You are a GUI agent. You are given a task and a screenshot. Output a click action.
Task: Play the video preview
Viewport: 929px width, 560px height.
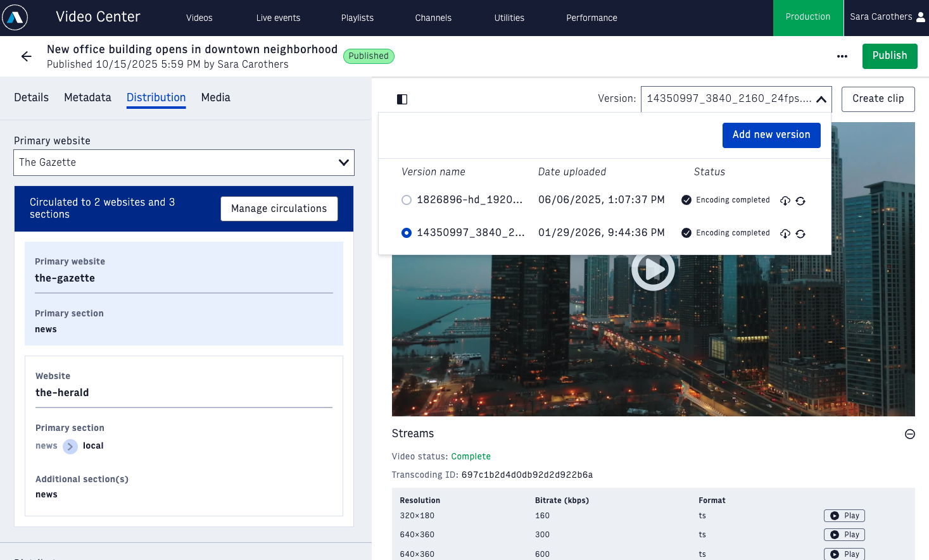[x=653, y=270]
